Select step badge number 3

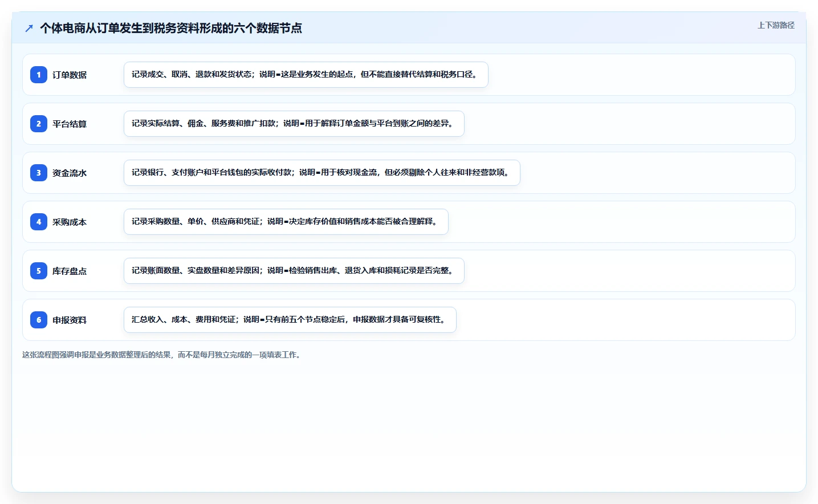click(39, 173)
